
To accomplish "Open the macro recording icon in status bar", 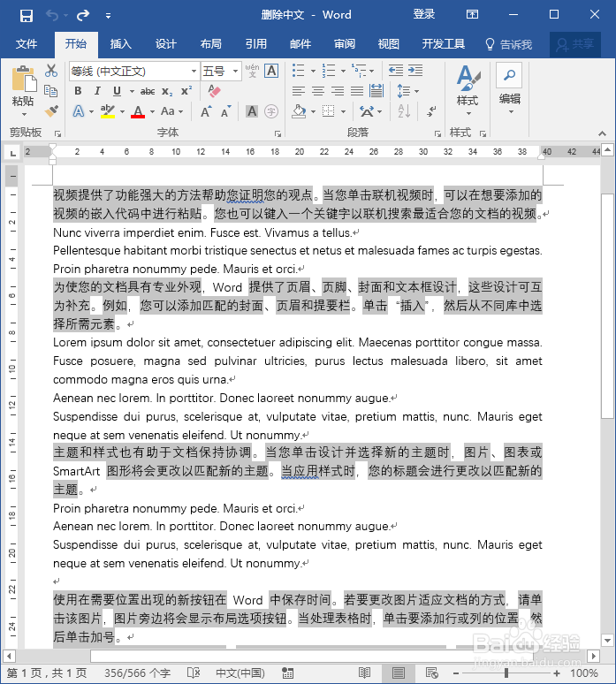I will 287,673.
